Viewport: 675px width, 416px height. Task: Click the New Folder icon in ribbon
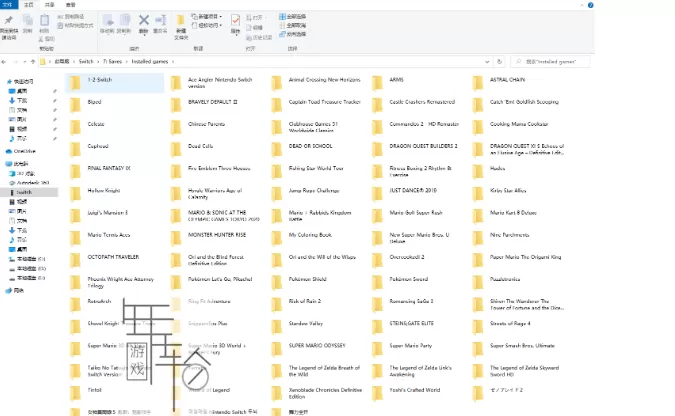point(181,21)
